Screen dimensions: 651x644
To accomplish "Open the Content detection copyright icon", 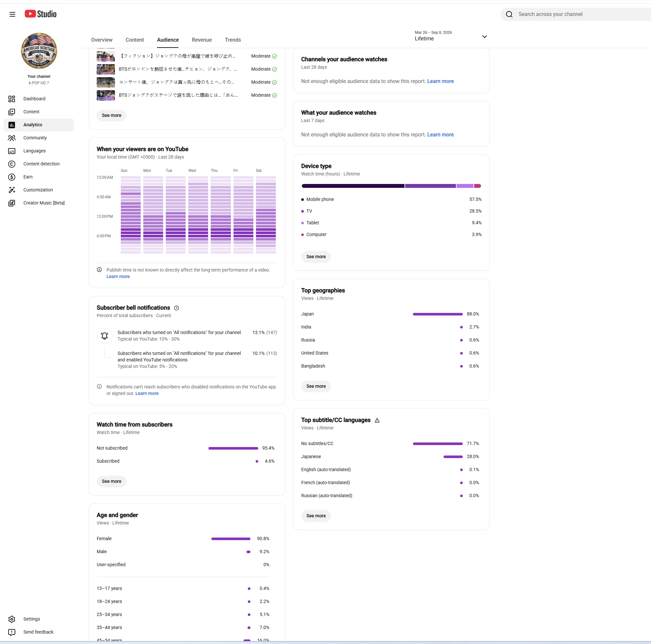I will point(12,164).
